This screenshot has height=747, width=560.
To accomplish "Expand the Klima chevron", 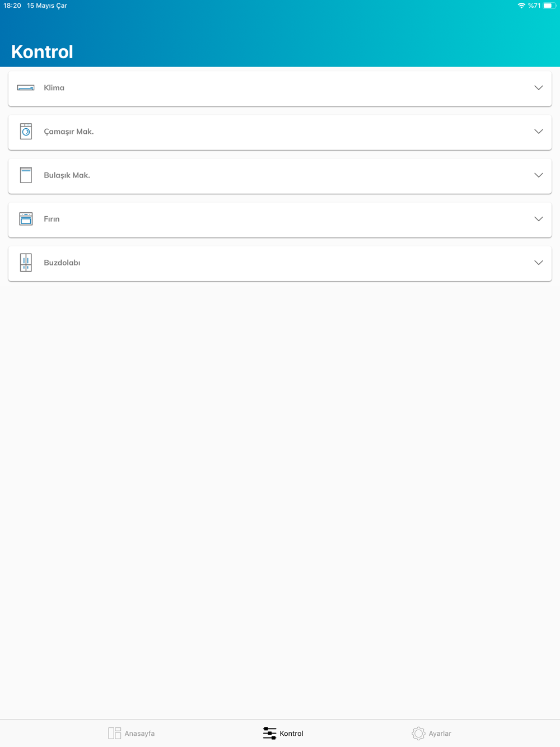I will click(539, 88).
